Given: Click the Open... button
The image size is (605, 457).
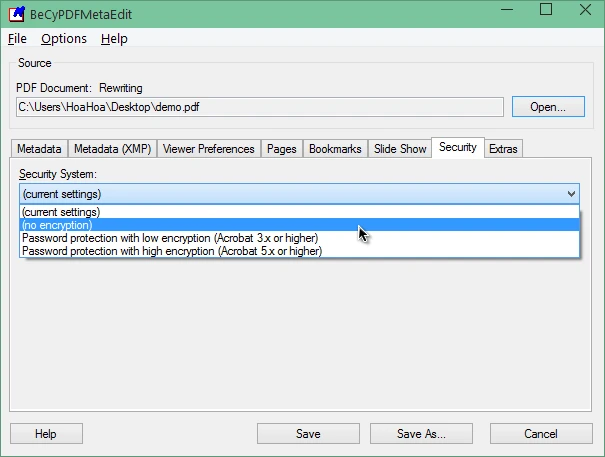Looking at the screenshot, I should point(548,107).
